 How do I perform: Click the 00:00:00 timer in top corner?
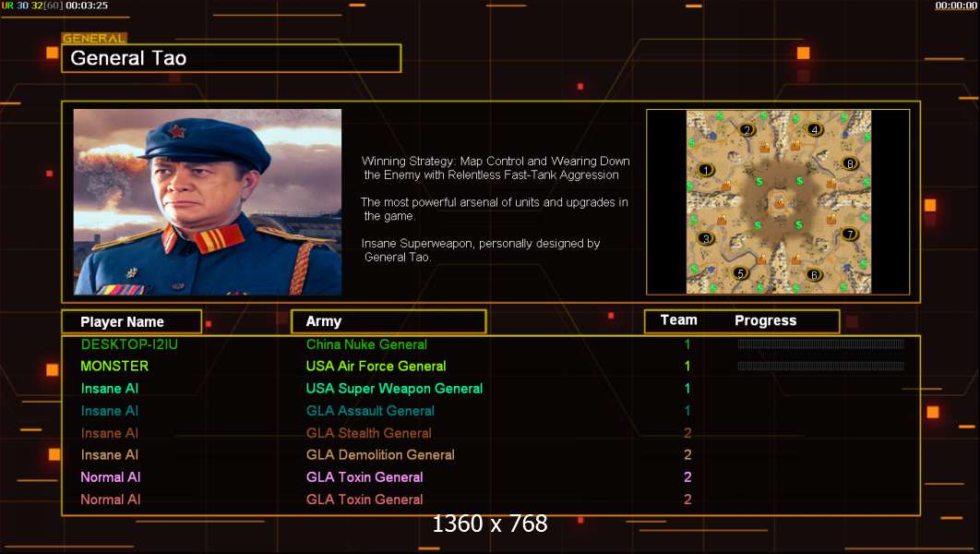[956, 6]
